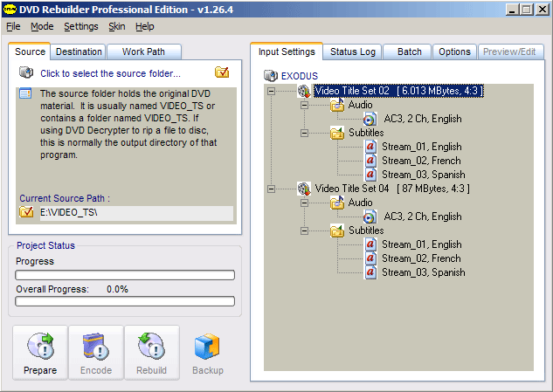Select 'Stream_02, French' text under Title Set 02
This screenshot has width=553, height=392.
[x=421, y=161]
